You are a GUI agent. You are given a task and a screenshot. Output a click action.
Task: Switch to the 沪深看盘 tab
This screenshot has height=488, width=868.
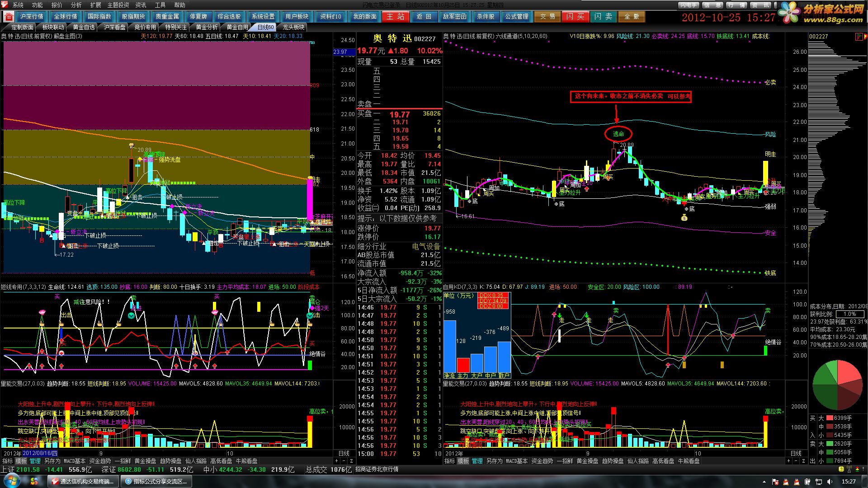coord(115,27)
